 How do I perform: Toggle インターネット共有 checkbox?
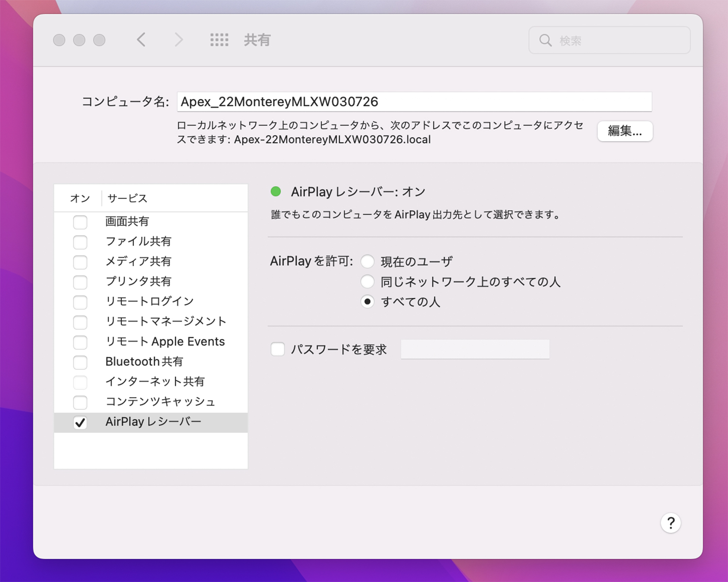[80, 382]
